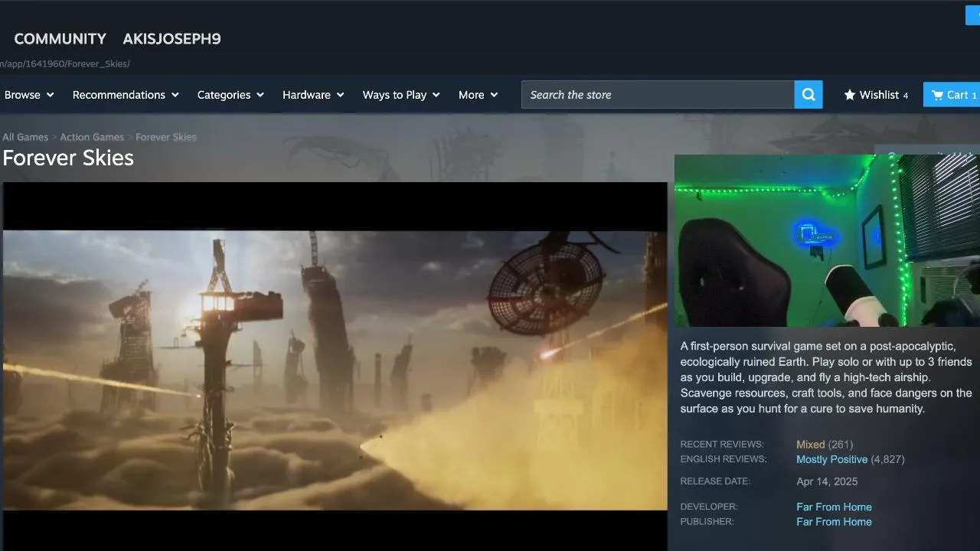980x551 pixels.
Task: Open the COMMUNITY tab
Action: 60,39
